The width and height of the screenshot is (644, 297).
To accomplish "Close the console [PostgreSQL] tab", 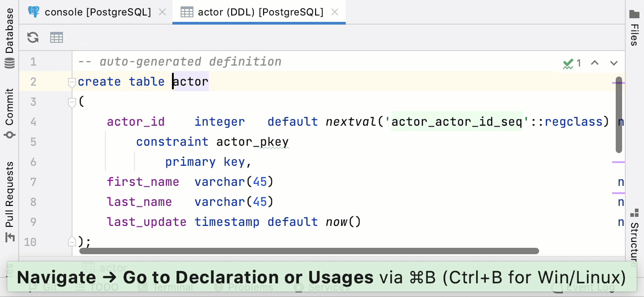I will coord(161,12).
